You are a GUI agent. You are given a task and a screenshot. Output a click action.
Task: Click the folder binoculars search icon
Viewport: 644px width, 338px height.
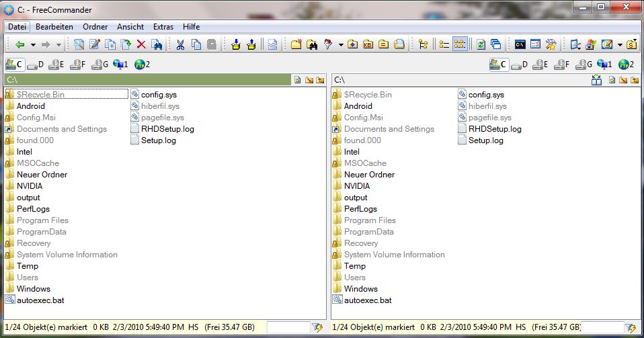tap(312, 44)
